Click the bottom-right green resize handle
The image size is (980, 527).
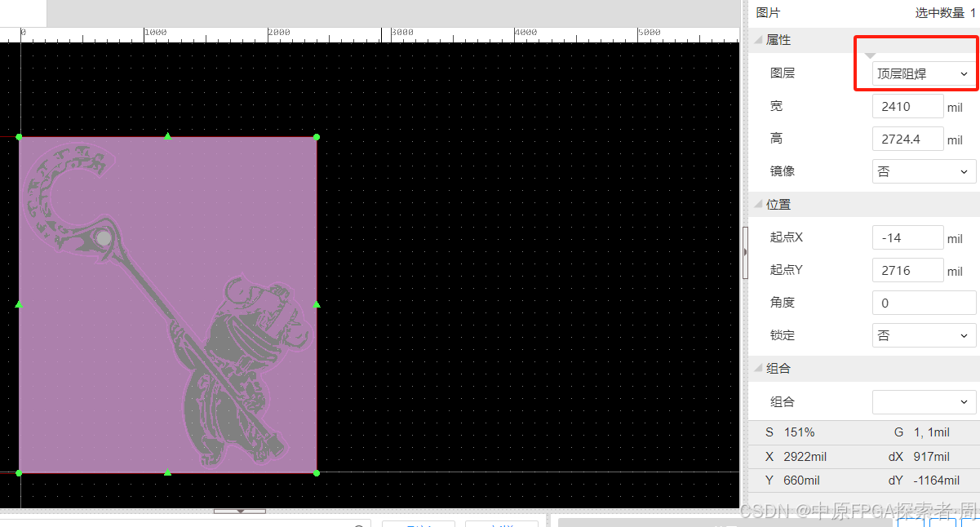(x=317, y=472)
